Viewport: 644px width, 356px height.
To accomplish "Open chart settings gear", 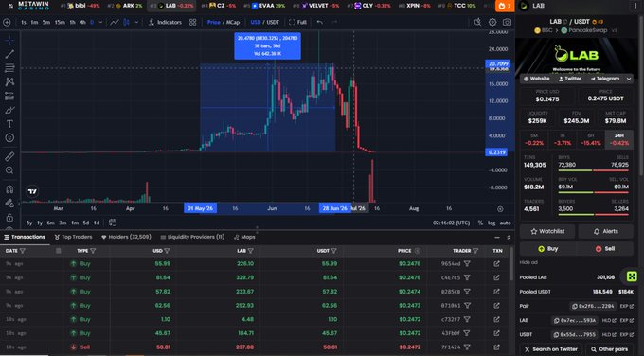I will click(492, 22).
